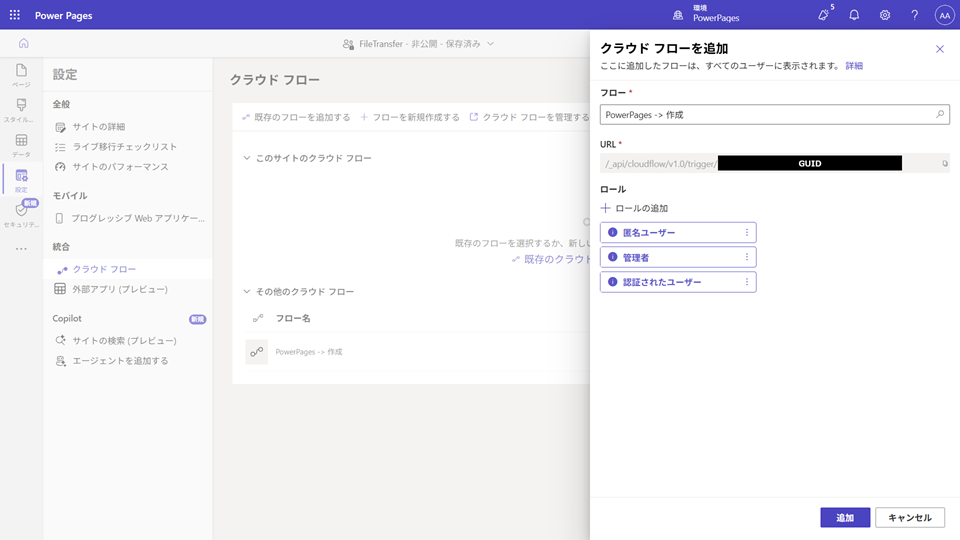960x540 pixels.
Task: Click the Power Pages title
Action: 64,15
